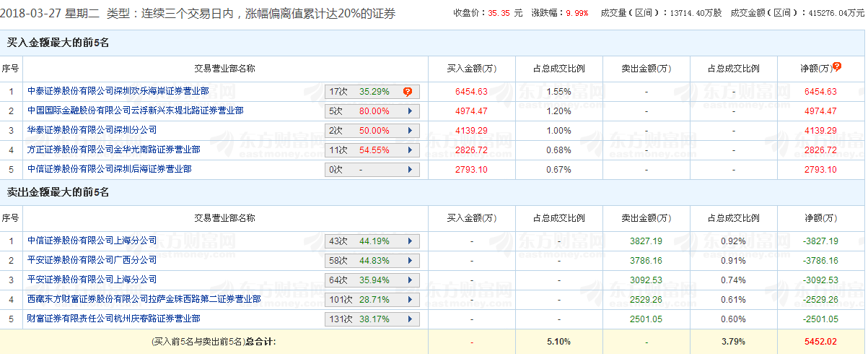The height and width of the screenshot is (354, 868).
Task: Expand arrow for 西藏东方财富 101次 28.71%
Action: point(410,300)
